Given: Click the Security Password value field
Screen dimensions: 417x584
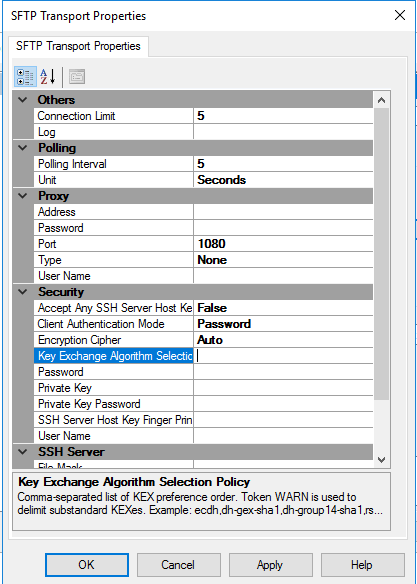Looking at the screenshot, I should (283, 372).
